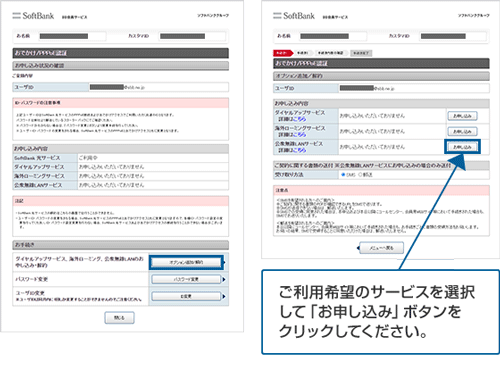Select the SMS radio button for 受け取り方法
This screenshot has width=500, height=366.
[x=343, y=175]
